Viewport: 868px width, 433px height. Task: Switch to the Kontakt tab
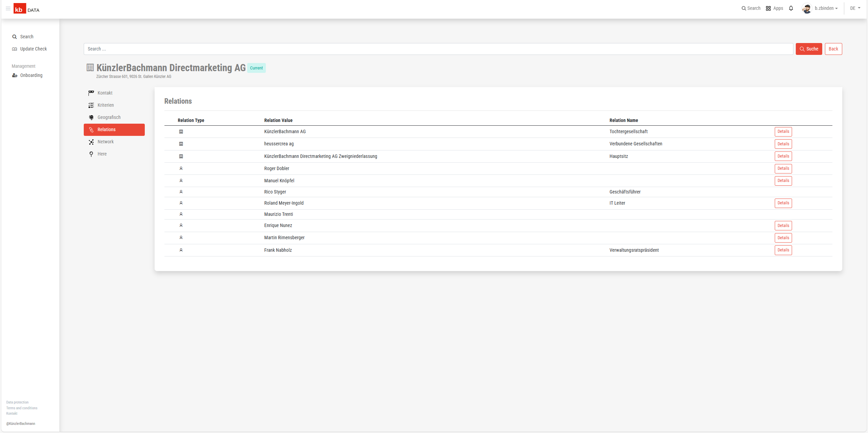pyautogui.click(x=114, y=93)
